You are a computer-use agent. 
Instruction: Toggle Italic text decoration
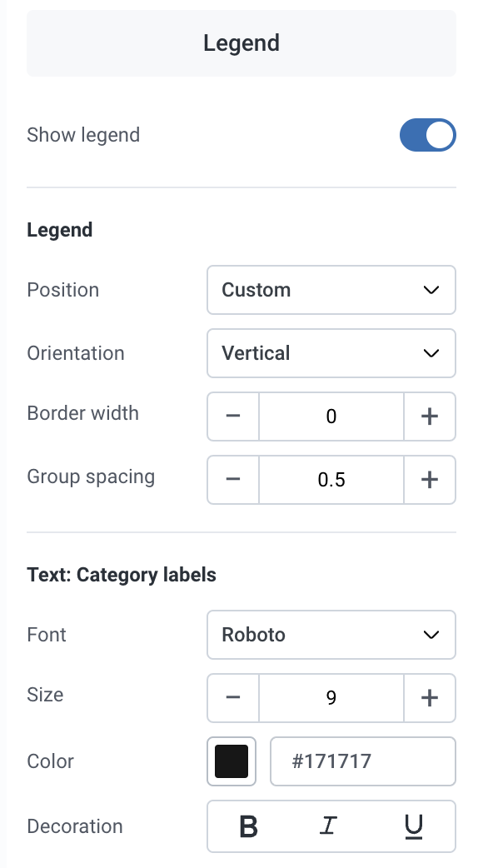tap(329, 826)
